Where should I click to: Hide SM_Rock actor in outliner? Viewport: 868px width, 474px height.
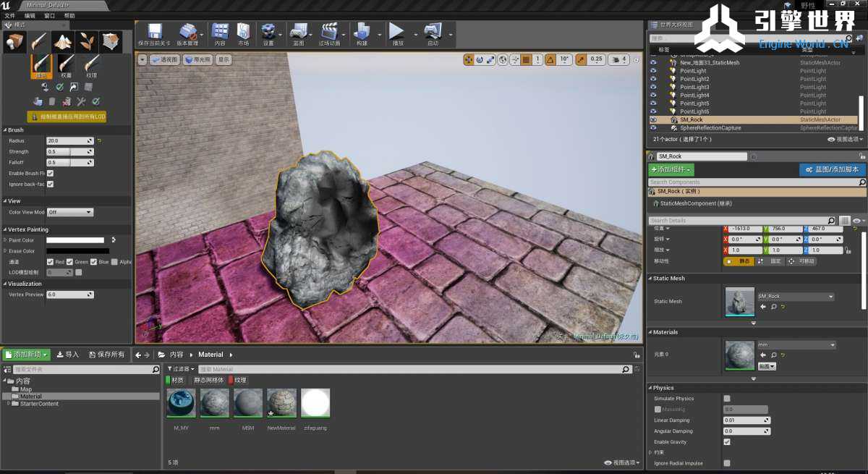(x=653, y=119)
